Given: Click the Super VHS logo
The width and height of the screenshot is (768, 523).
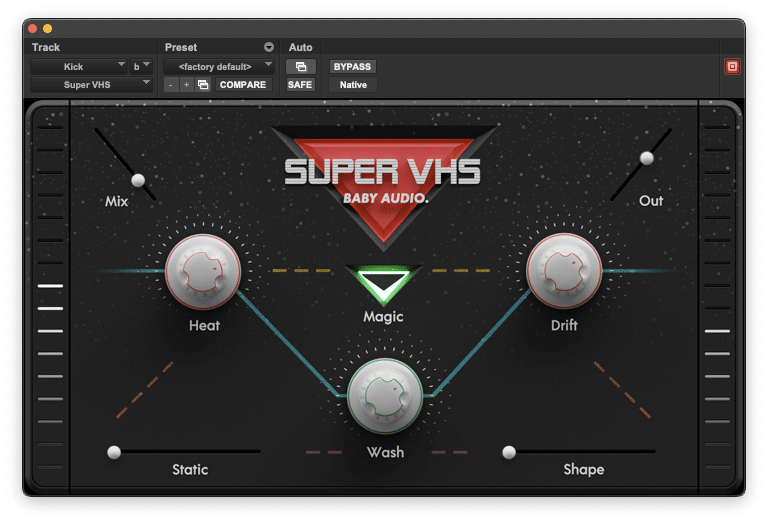Looking at the screenshot, I should 383,172.
